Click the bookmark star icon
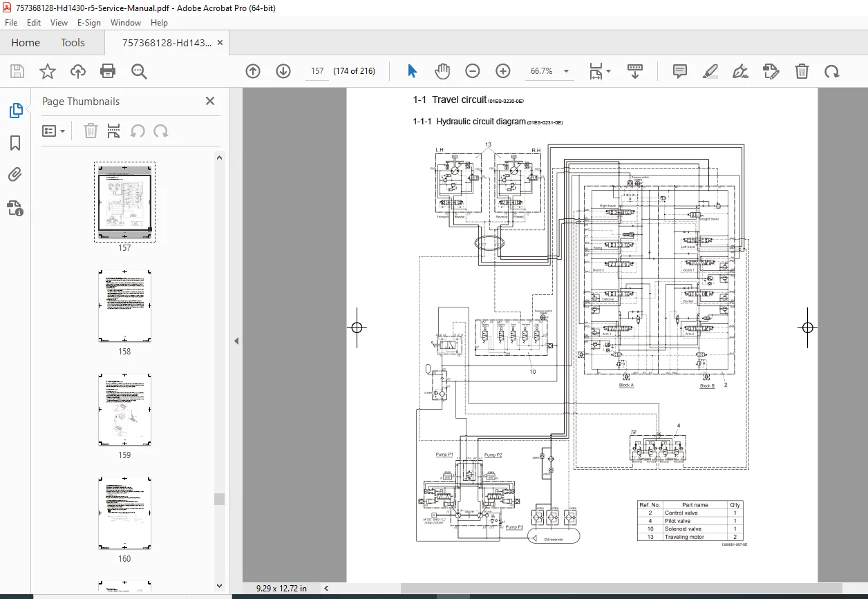The image size is (868, 599). [47, 71]
